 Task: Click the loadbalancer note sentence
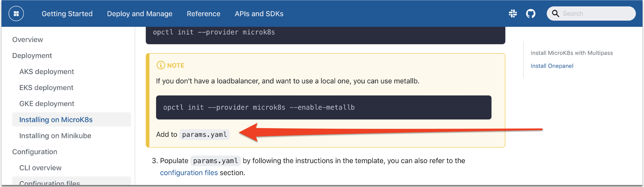(288, 81)
